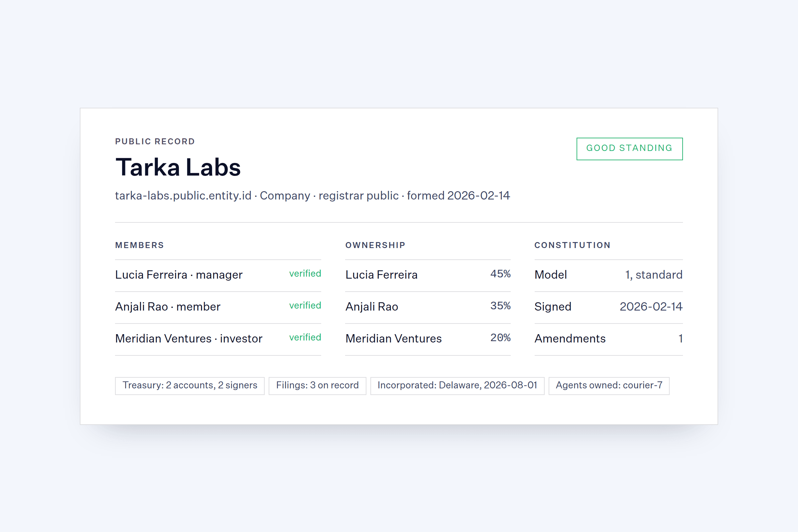The width and height of the screenshot is (798, 532).
Task: Click the Amendments count 1
Action: coord(680,338)
